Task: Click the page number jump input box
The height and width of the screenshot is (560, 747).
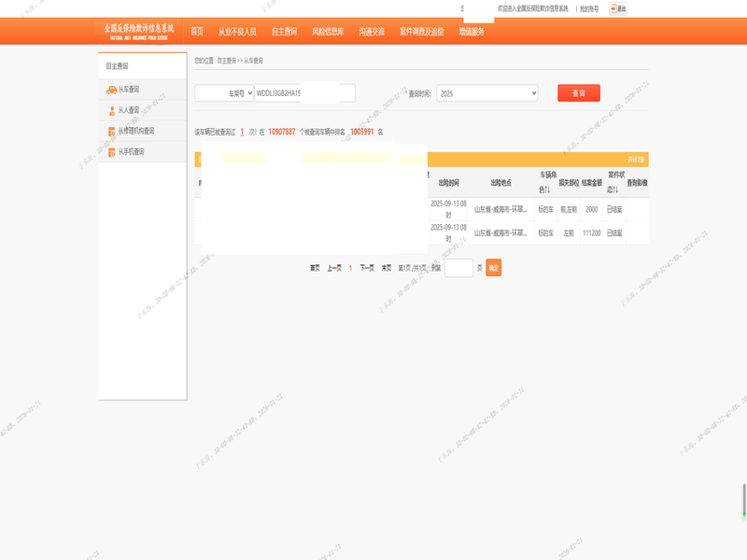Action: [458, 268]
